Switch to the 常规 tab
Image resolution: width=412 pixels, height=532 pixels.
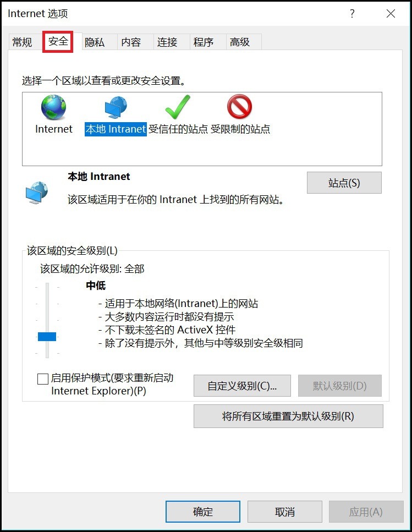pyautogui.click(x=23, y=42)
